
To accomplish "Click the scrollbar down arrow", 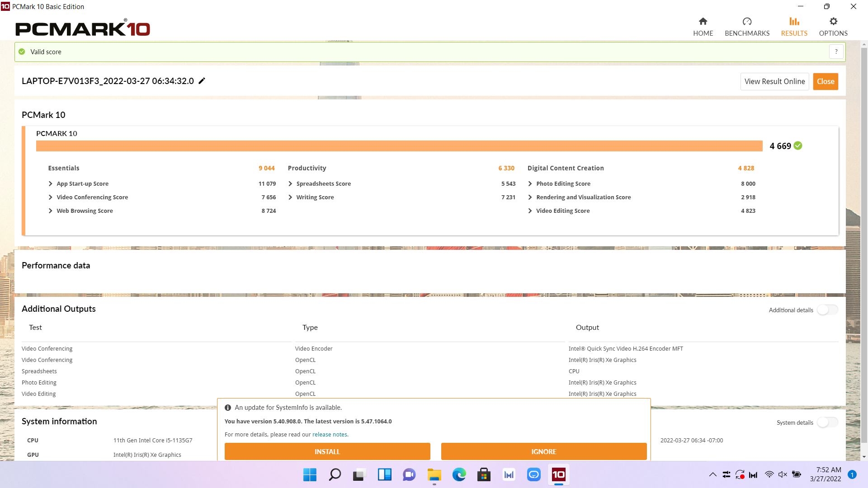I will (864, 456).
